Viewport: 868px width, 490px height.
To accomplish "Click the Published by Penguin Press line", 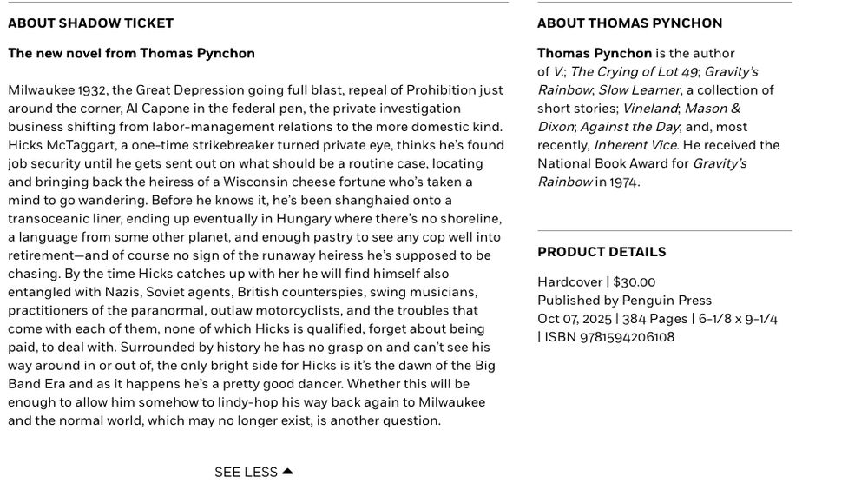I will point(624,301).
